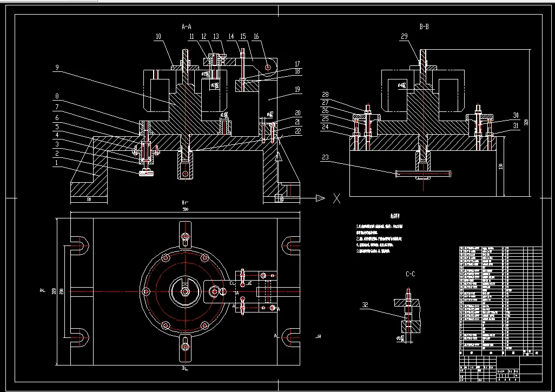Image resolution: width=555 pixels, height=392 pixels.
Task: Pick part label 16 in A-A view
Action: coord(256,36)
